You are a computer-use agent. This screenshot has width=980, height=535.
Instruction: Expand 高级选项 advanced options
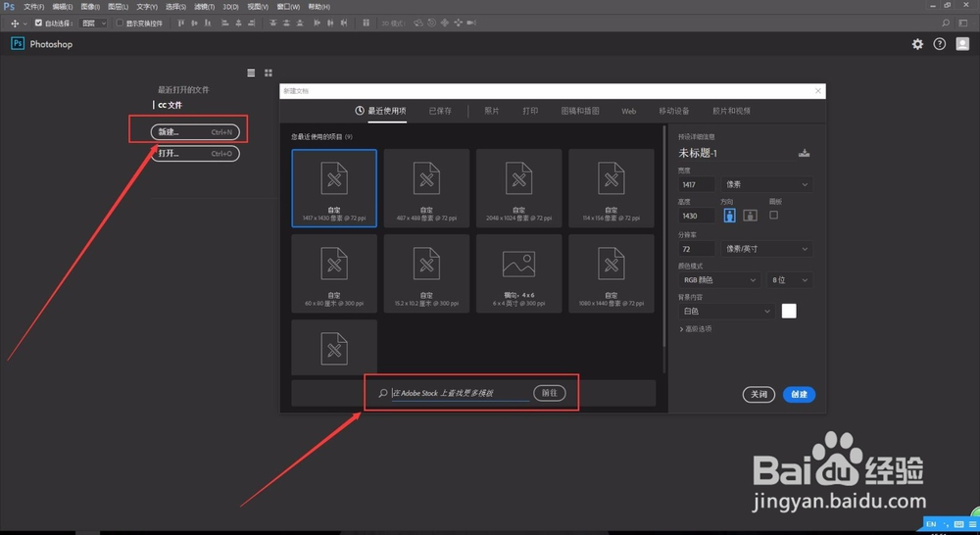point(696,329)
